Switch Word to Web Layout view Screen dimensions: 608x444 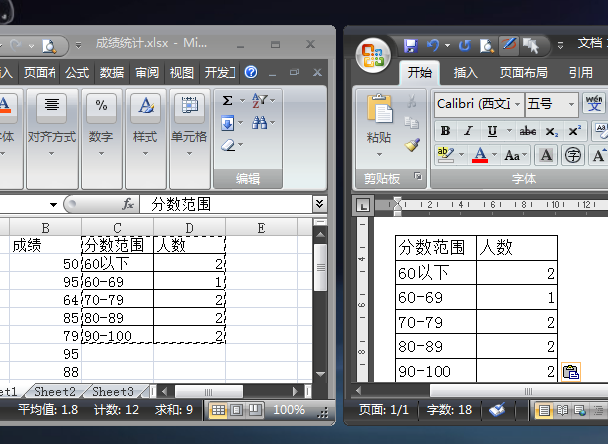coord(580,410)
